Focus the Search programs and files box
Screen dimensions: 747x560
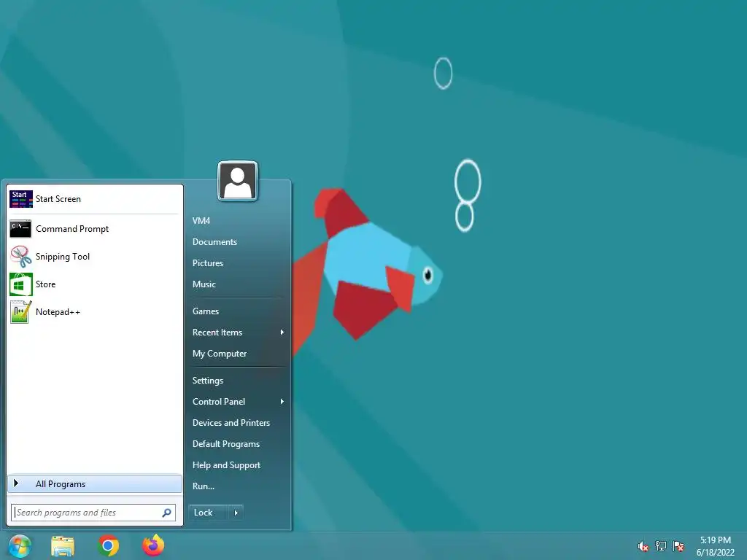click(93, 513)
